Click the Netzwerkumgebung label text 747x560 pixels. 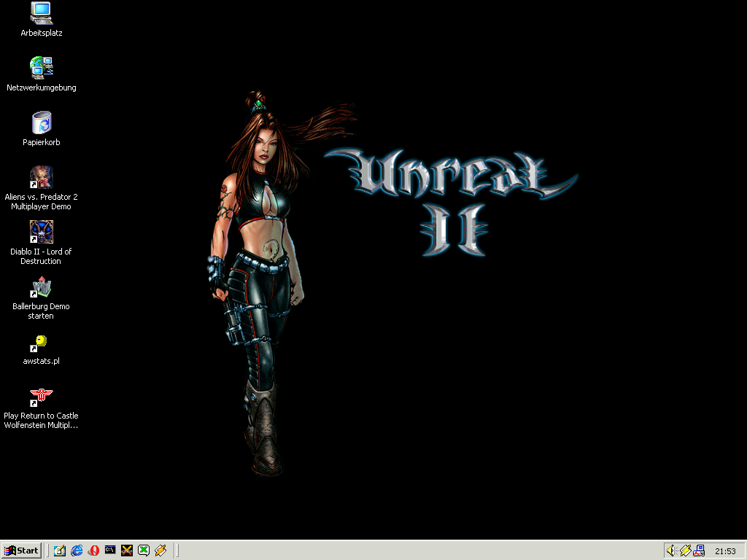click(42, 87)
